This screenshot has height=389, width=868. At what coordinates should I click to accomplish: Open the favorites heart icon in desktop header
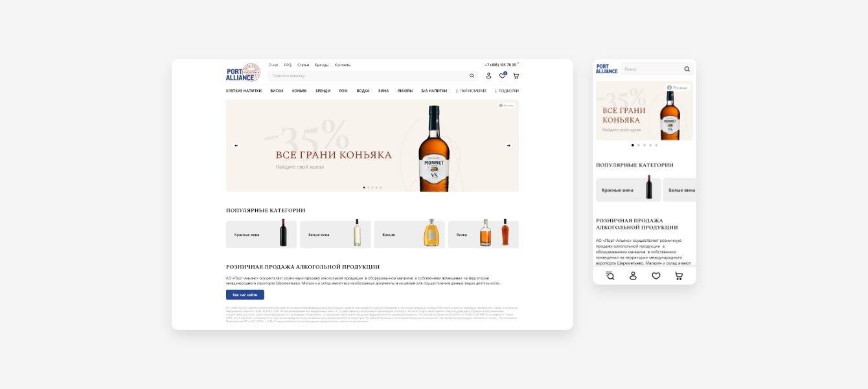pyautogui.click(x=502, y=76)
